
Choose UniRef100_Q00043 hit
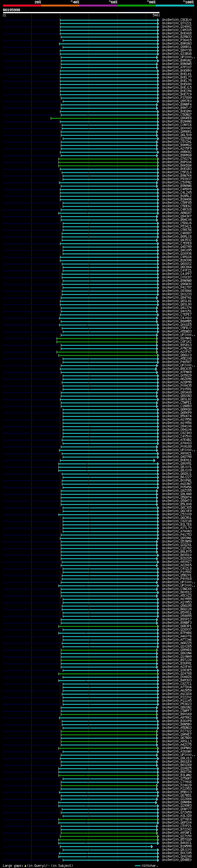pos(176,128)
